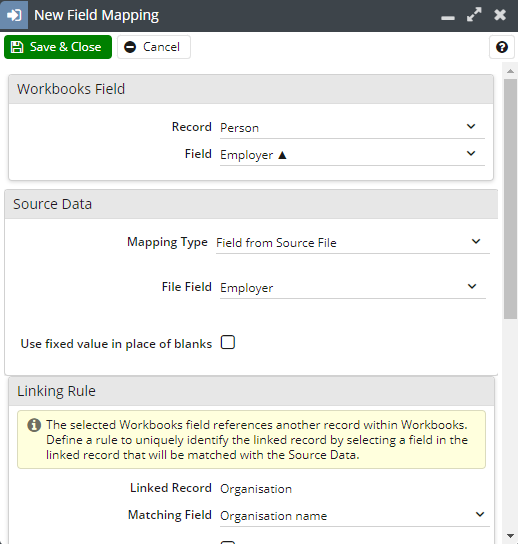The image size is (518, 544).
Task: Click the Workbooks Field section header
Action: [x=251, y=89]
